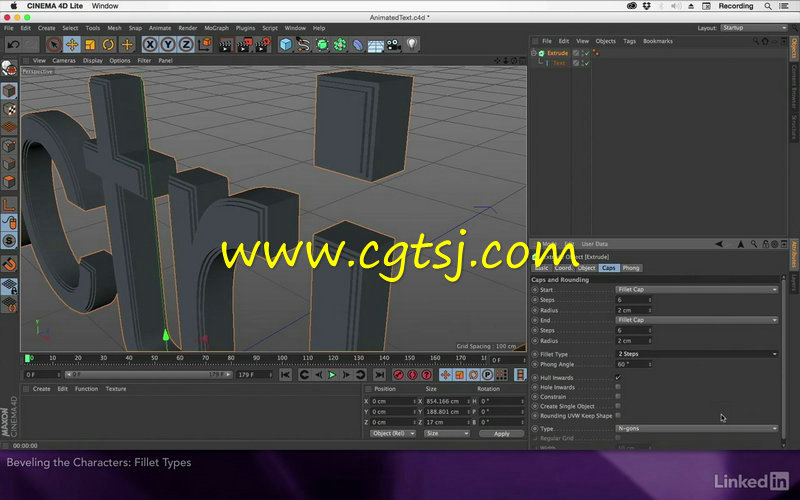Click the Start Radius 2 cm field
The width and height of the screenshot is (800, 500).
634,310
